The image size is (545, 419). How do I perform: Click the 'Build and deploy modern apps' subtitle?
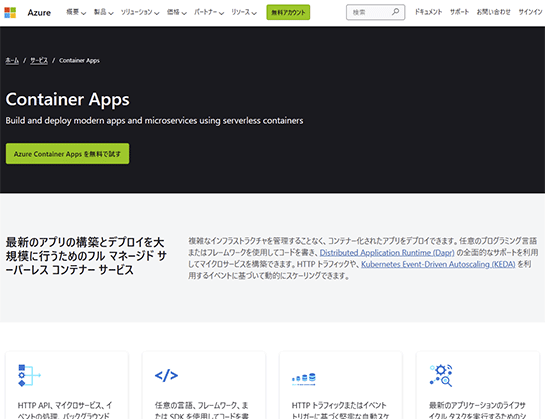(x=154, y=121)
